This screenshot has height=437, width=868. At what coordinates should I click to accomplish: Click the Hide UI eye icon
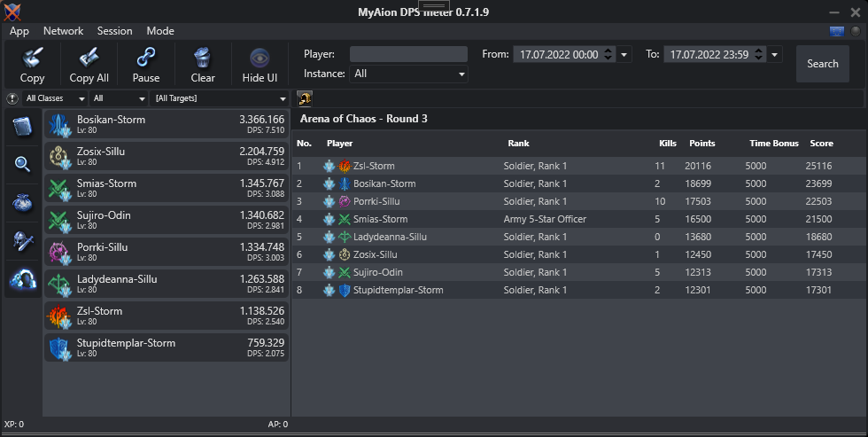pyautogui.click(x=260, y=59)
